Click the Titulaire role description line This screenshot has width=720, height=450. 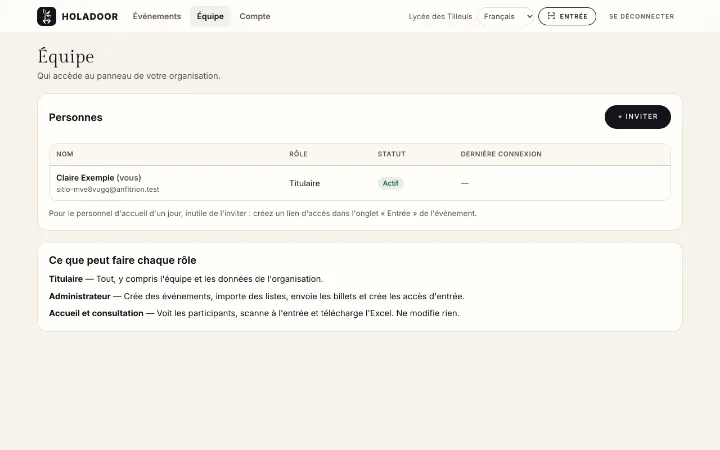coord(186,279)
